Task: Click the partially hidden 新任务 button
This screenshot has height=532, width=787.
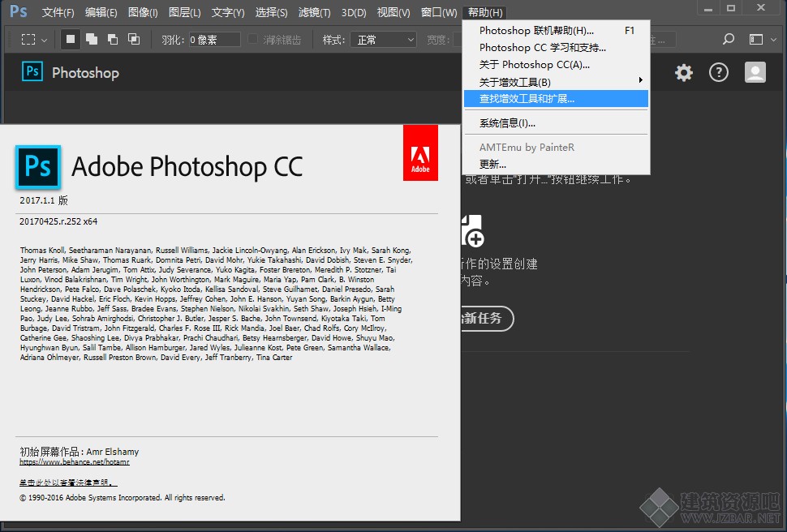Action: click(487, 318)
